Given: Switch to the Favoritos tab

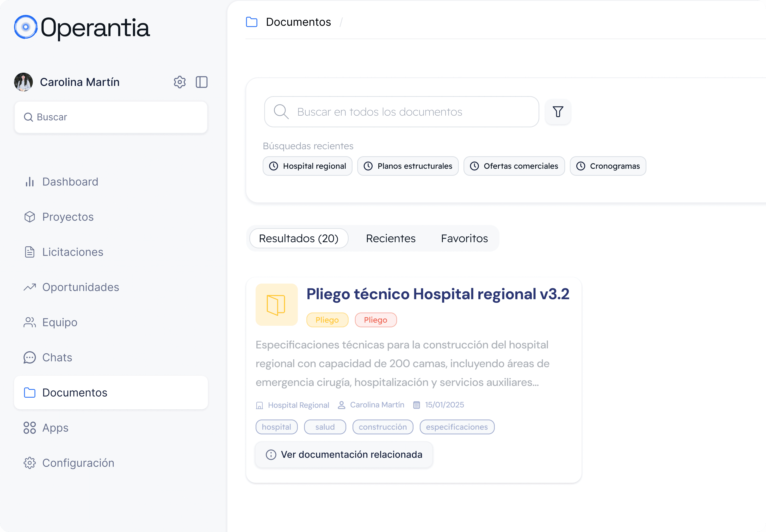Looking at the screenshot, I should pyautogui.click(x=464, y=238).
